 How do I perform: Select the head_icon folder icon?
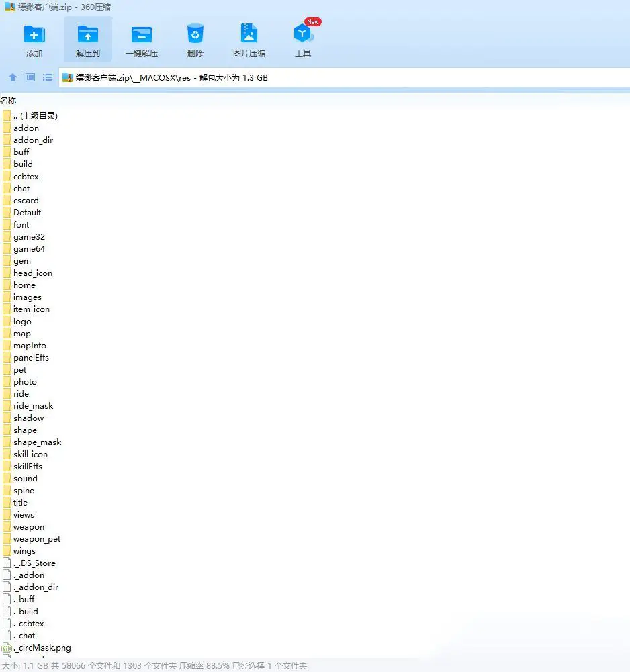(x=7, y=273)
